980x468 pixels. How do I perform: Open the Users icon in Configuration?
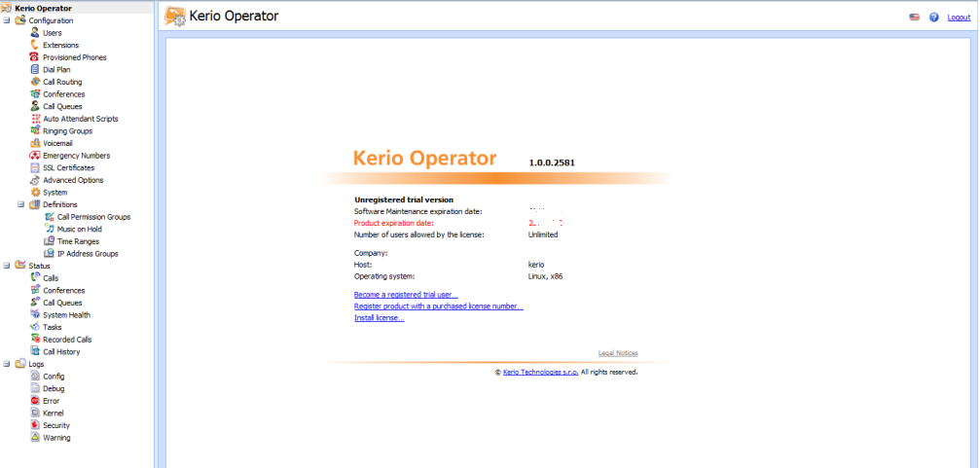(x=36, y=32)
